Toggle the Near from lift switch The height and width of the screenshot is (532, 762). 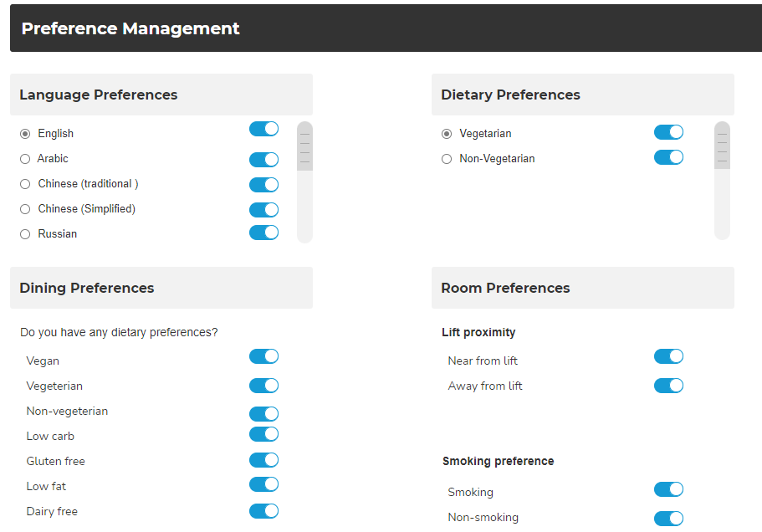pos(668,356)
